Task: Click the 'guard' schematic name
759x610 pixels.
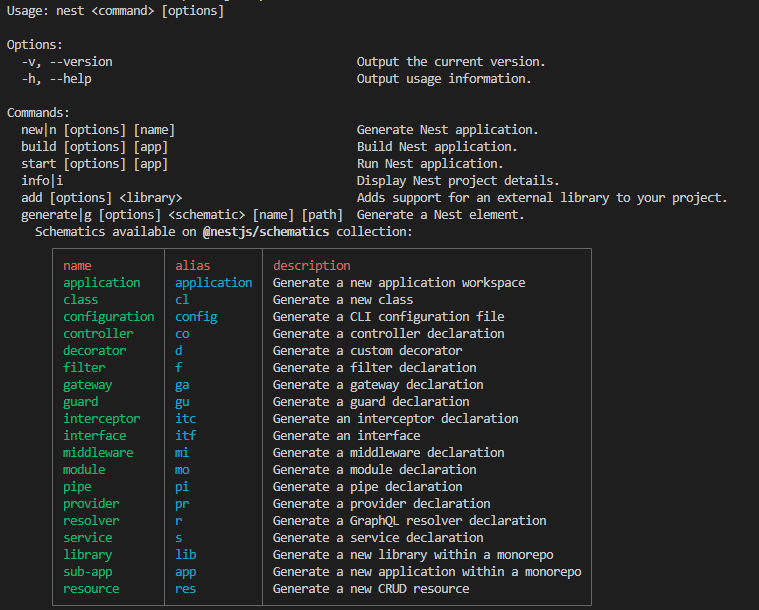Action: (x=81, y=402)
